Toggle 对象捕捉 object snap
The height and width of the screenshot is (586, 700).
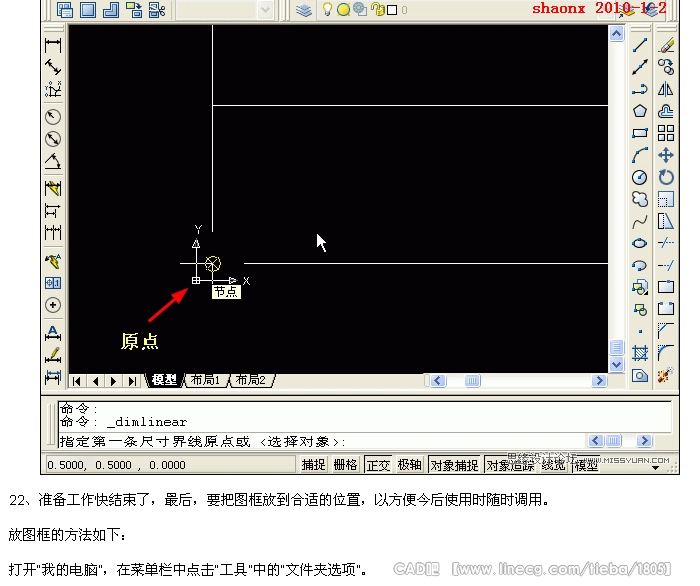454,465
